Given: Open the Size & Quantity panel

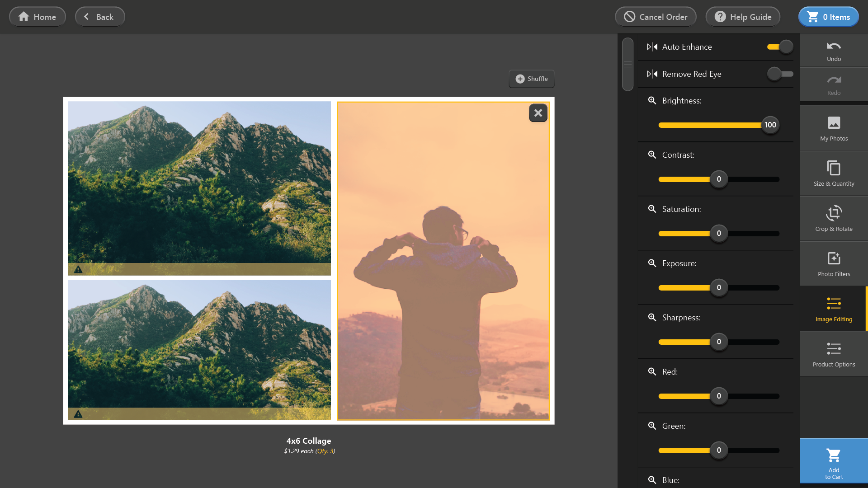Looking at the screenshot, I should coord(834,174).
